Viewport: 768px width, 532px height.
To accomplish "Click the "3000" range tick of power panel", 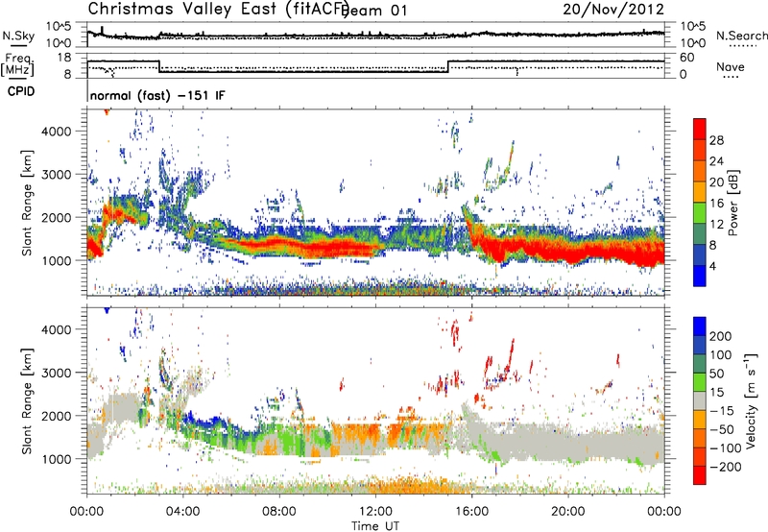I will [x=56, y=175].
